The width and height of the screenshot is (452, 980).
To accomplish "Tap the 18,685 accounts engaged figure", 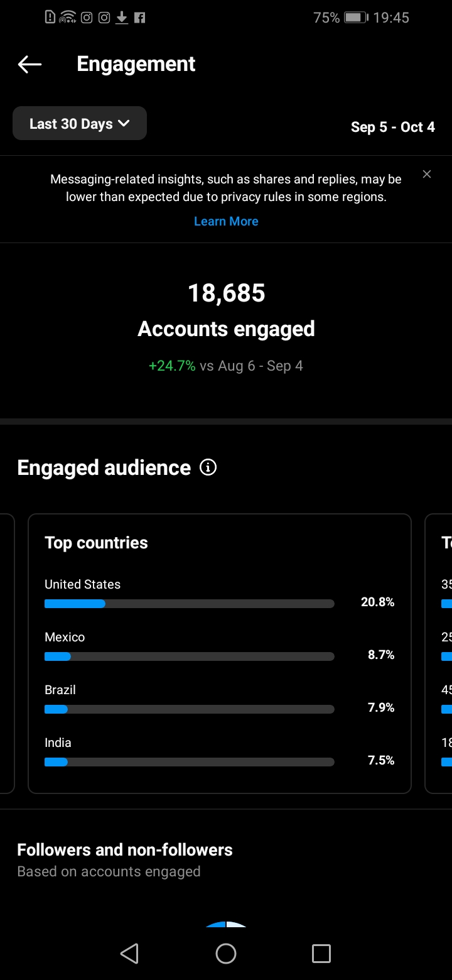I will tap(226, 293).
